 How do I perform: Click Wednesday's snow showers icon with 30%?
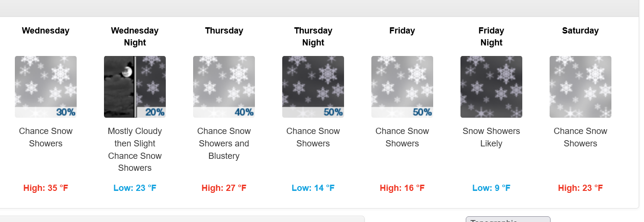click(46, 87)
